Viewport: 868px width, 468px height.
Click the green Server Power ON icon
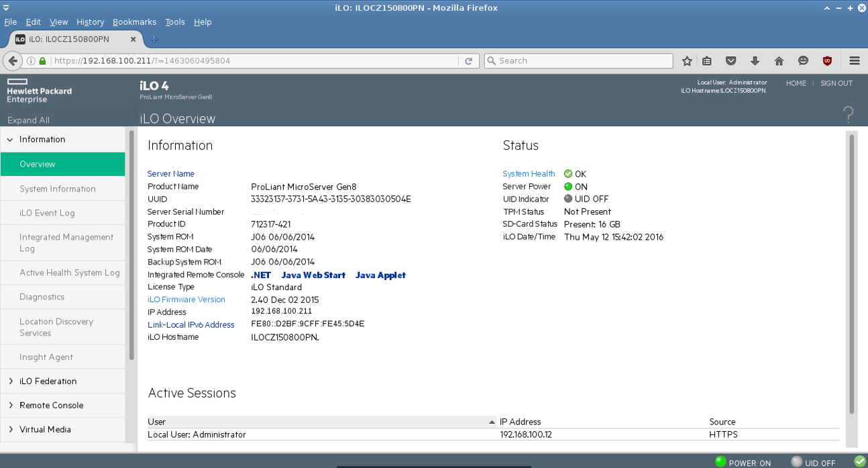[568, 186]
